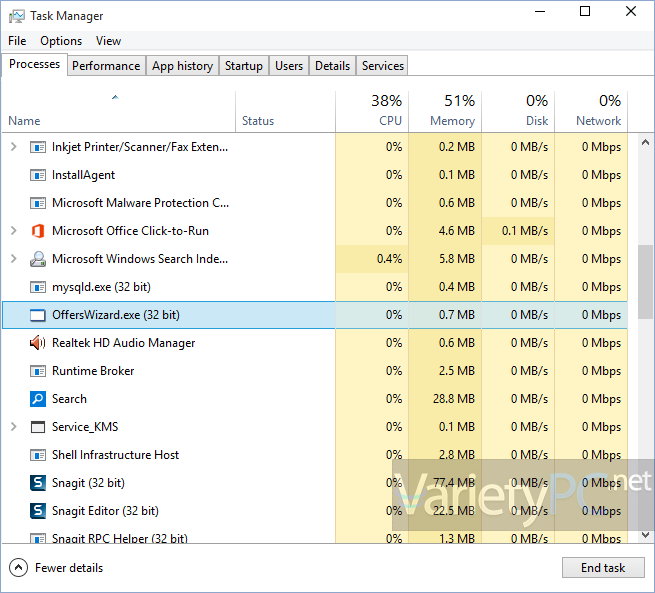This screenshot has width=655, height=593.
Task: Select the InstallAgent process name
Action: tap(83, 175)
